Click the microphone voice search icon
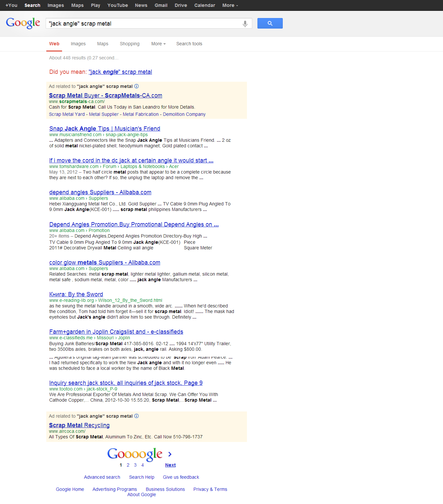This screenshot has width=443, height=504. (x=245, y=24)
